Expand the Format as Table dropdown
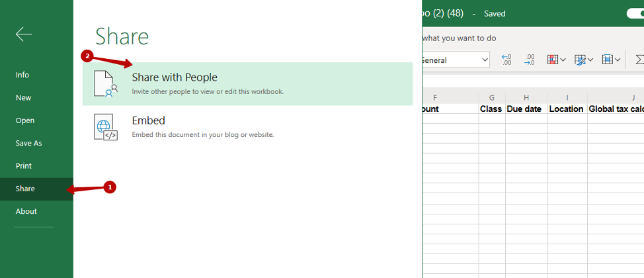644x278 pixels. 590,60
